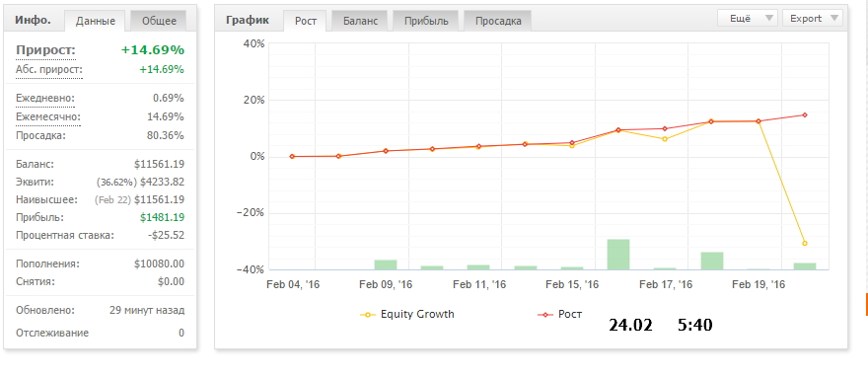
Task: Switch to the Прибыль chart tab
Action: [426, 21]
